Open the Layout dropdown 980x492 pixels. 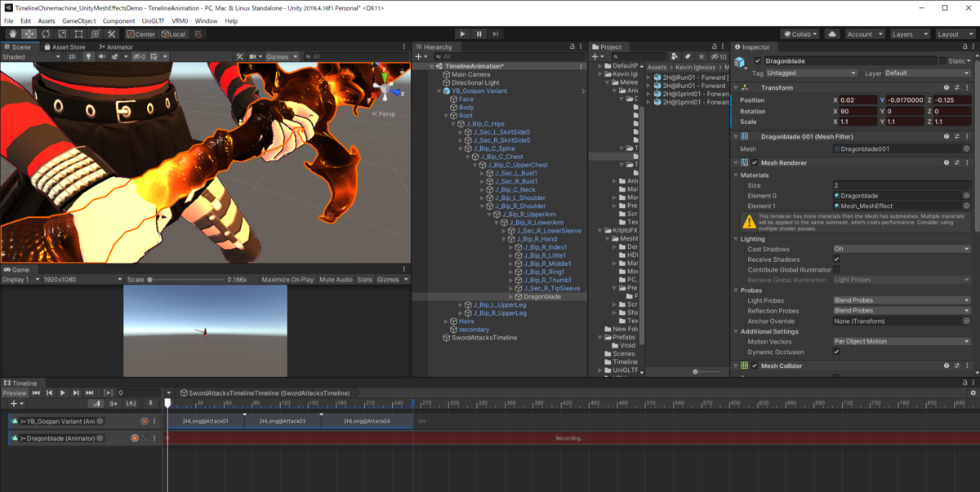click(x=952, y=34)
